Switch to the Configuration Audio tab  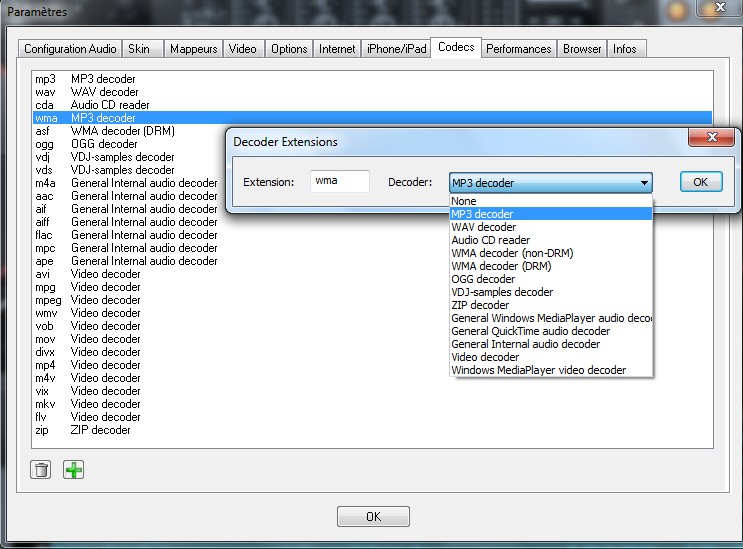pyautogui.click(x=70, y=49)
